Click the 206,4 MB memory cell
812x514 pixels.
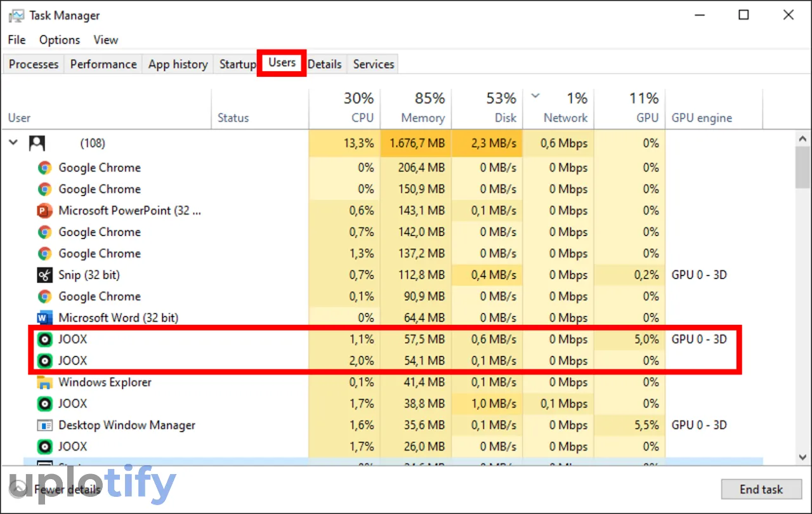[416, 168]
